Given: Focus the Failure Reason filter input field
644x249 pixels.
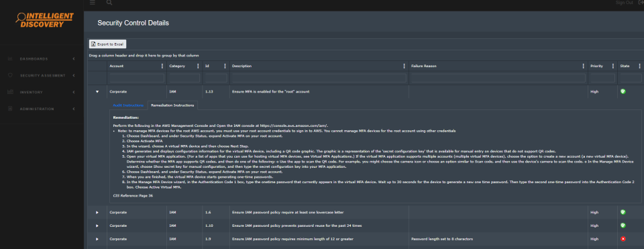Looking at the screenshot, I should 498,78.
